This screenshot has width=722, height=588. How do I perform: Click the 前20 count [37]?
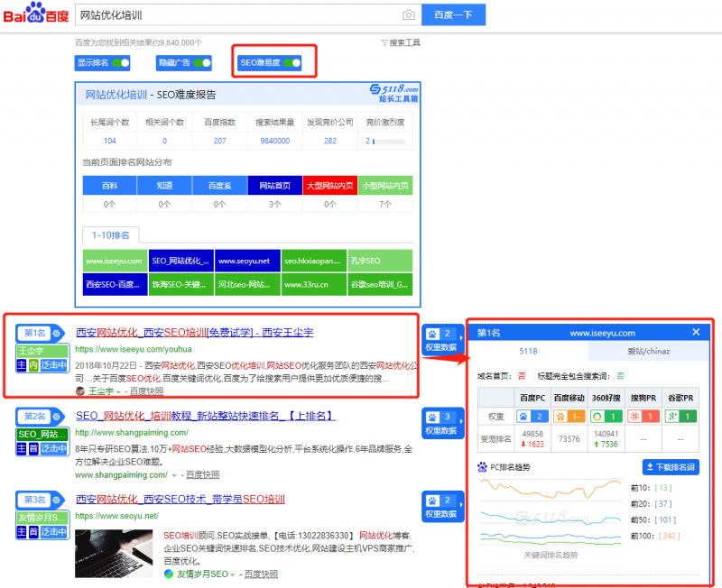tap(663, 504)
